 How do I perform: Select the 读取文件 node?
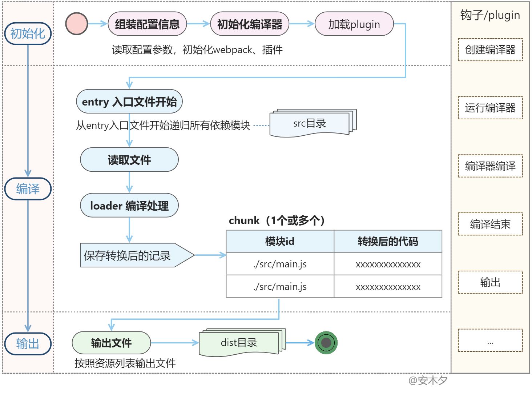129,160
